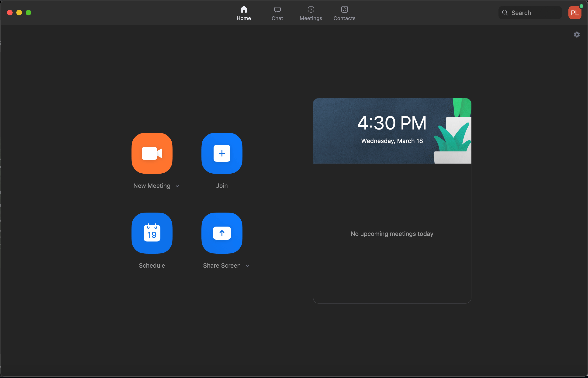
Task: Open settings via the gear icon
Action: [577, 35]
